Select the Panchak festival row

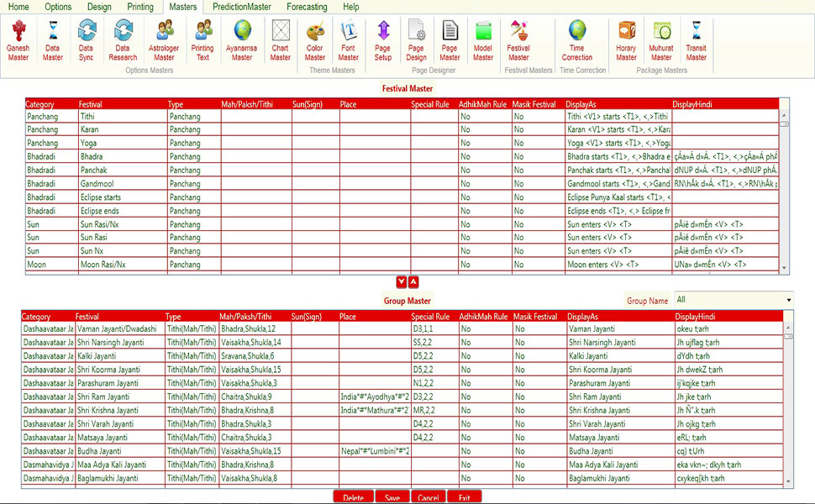(402, 170)
